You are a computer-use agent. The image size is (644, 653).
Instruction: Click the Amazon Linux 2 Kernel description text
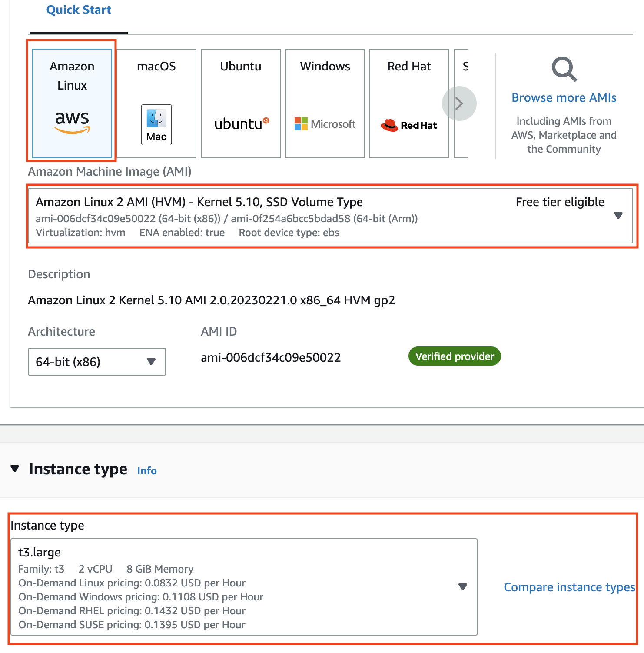[211, 300]
